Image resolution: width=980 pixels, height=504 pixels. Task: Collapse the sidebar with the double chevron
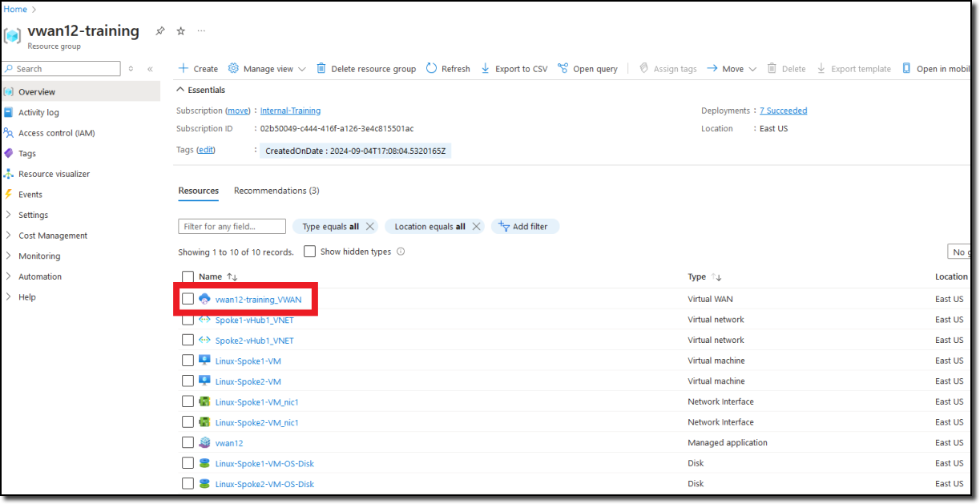click(x=150, y=69)
